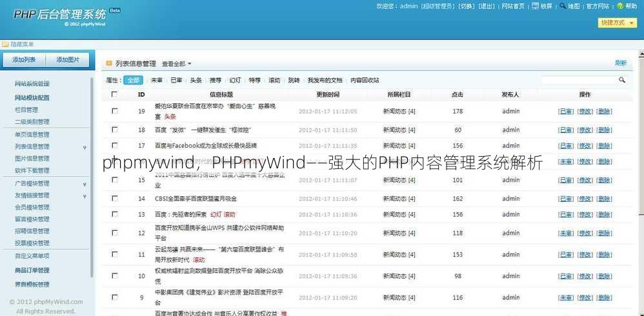The width and height of the screenshot is (644, 316).
Task: Click 修改 for row ID 19
Action: (585, 111)
